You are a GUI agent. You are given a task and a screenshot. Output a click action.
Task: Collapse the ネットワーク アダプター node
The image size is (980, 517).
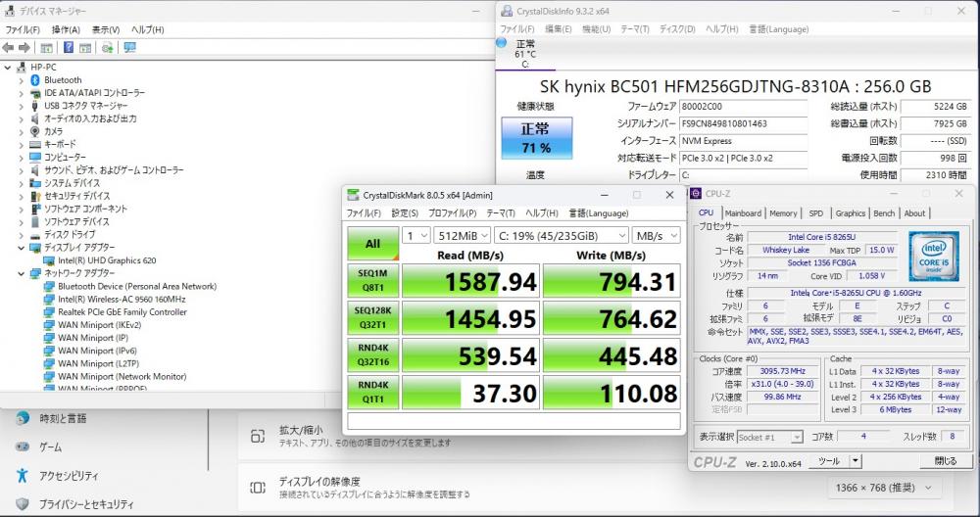[x=22, y=273]
